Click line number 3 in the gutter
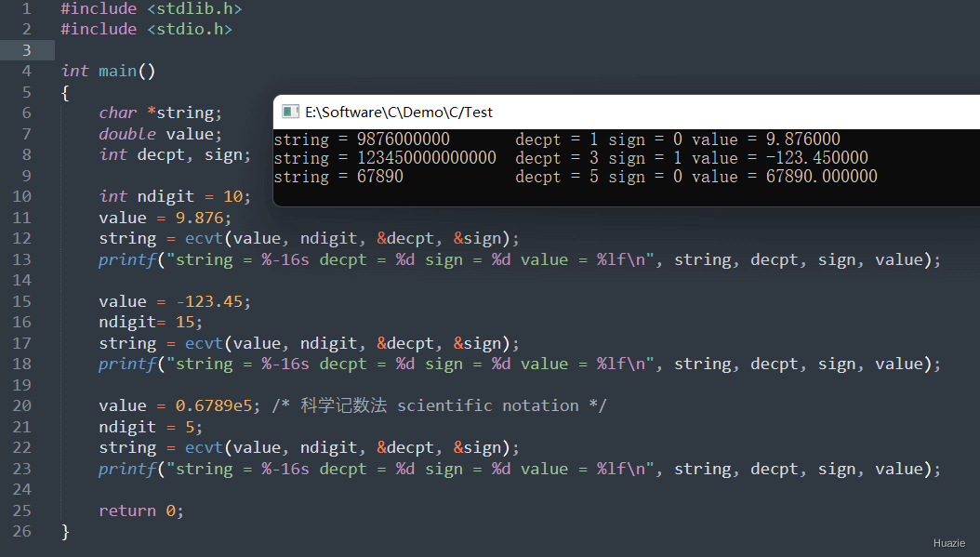This screenshot has width=980, height=557. (x=26, y=50)
